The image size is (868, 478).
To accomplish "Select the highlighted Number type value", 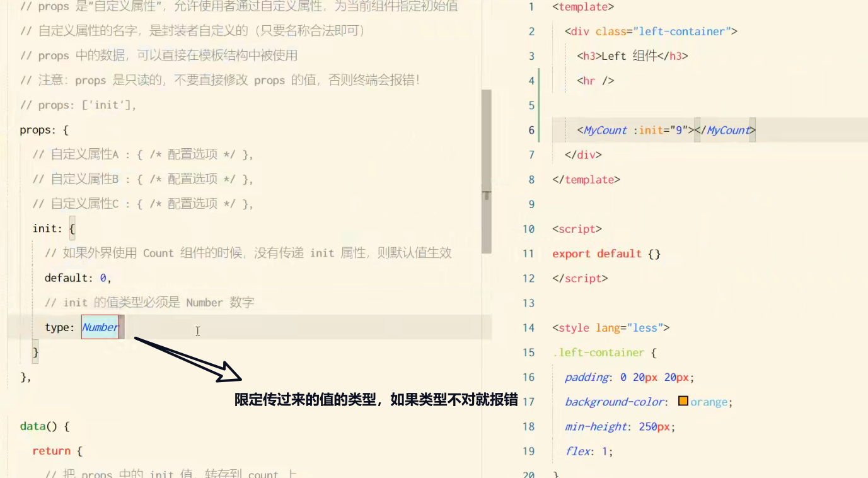I will (x=100, y=327).
